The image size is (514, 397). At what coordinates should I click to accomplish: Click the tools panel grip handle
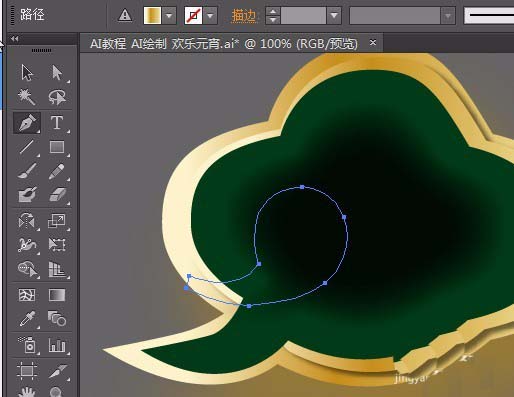(x=42, y=50)
